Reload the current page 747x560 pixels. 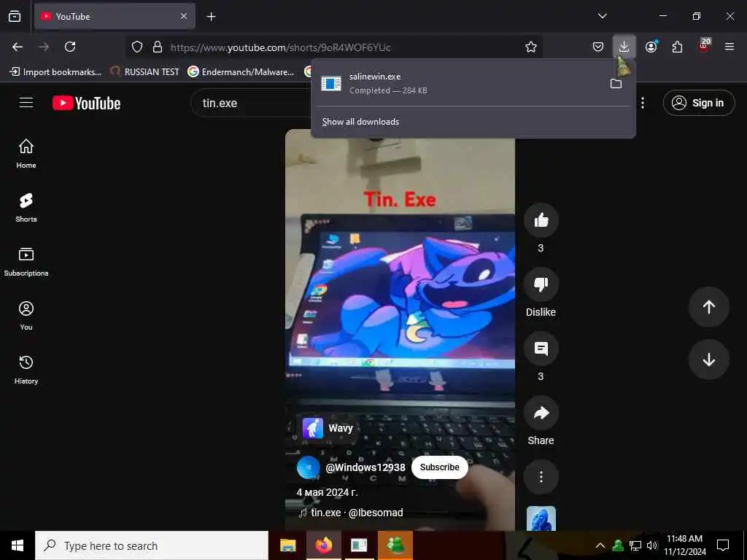point(70,47)
